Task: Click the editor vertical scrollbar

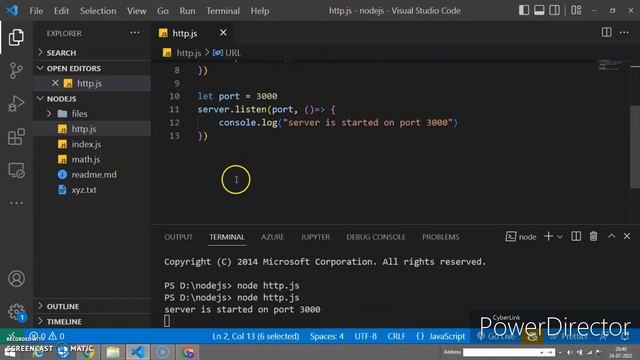Action: 635,147
